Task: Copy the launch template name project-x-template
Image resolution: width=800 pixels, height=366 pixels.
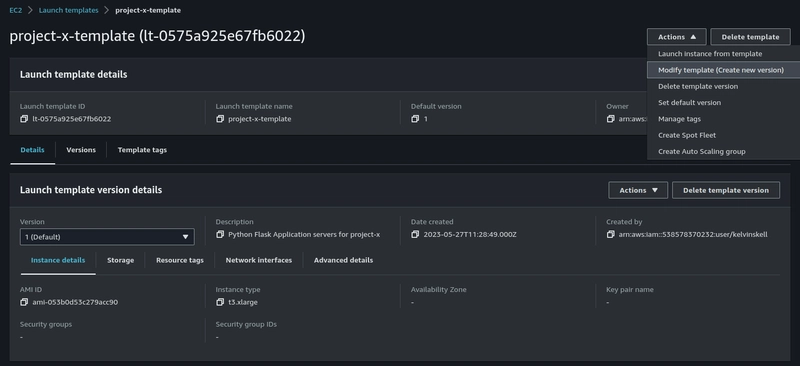Action: point(219,119)
